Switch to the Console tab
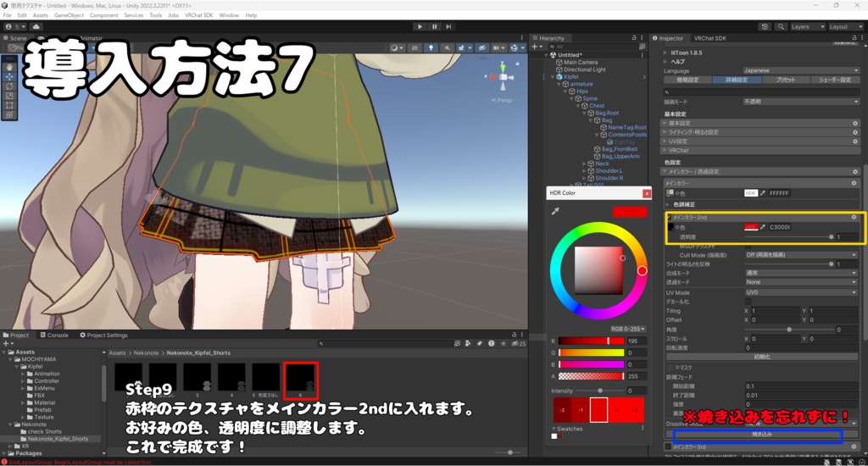The height and width of the screenshot is (466, 868). (x=53, y=335)
